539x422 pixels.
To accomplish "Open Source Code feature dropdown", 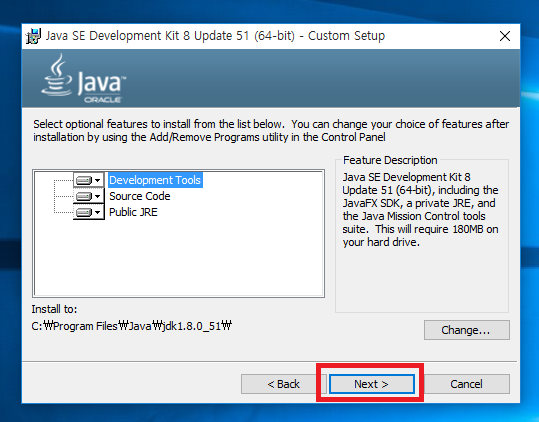I will click(89, 196).
